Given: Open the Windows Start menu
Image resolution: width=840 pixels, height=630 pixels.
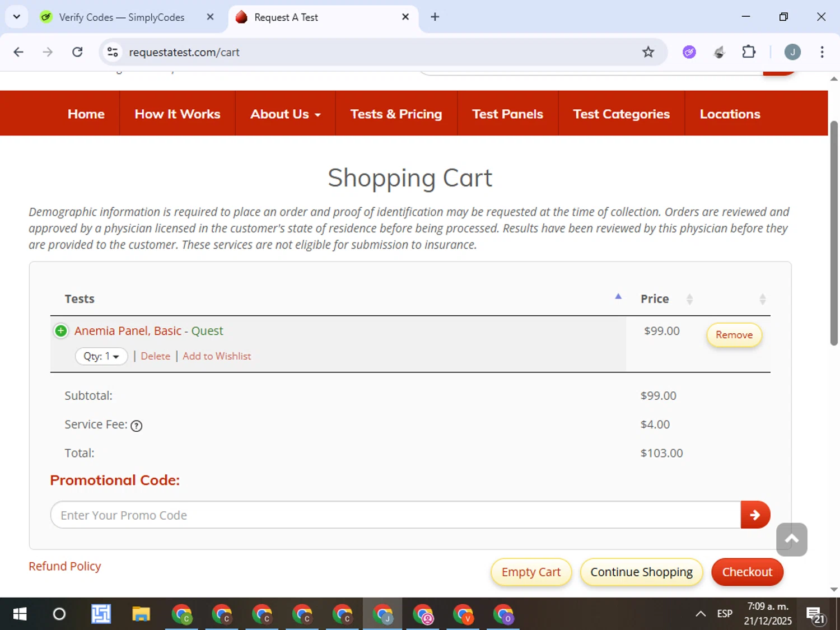Looking at the screenshot, I should [20, 614].
